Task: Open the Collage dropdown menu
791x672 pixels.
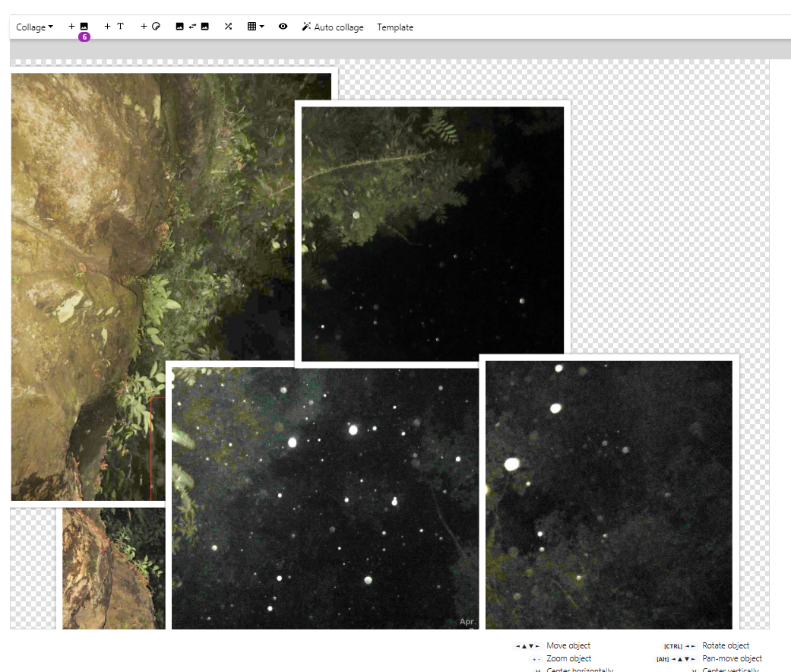Action: click(34, 27)
